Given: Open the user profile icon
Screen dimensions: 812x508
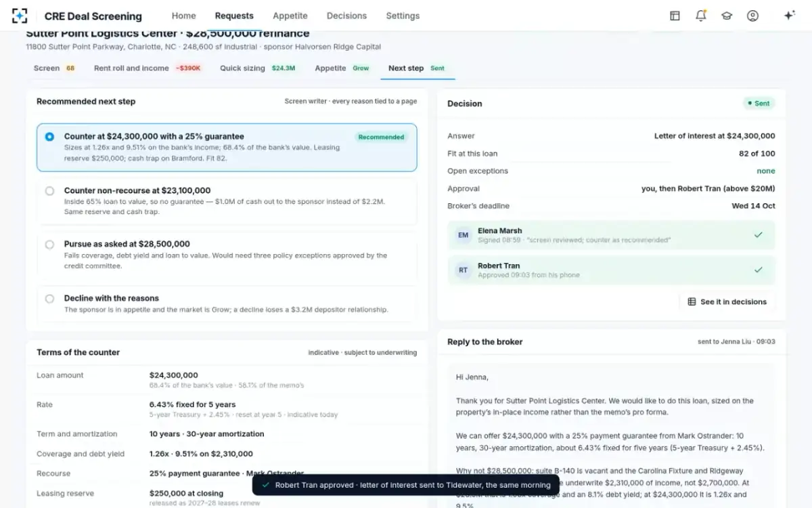Looking at the screenshot, I should click(x=752, y=16).
